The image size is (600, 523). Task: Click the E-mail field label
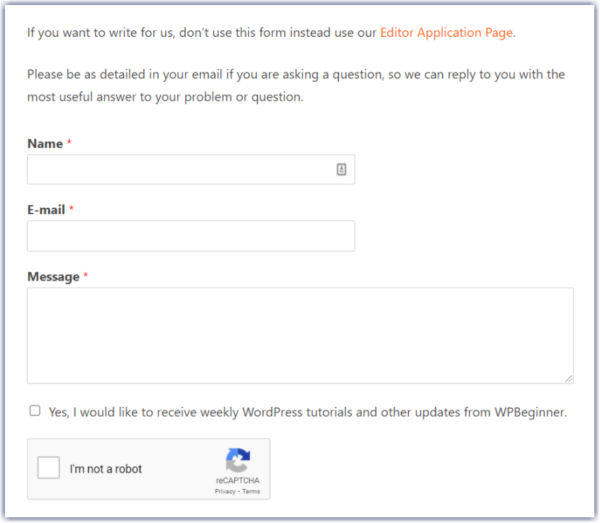click(x=46, y=210)
